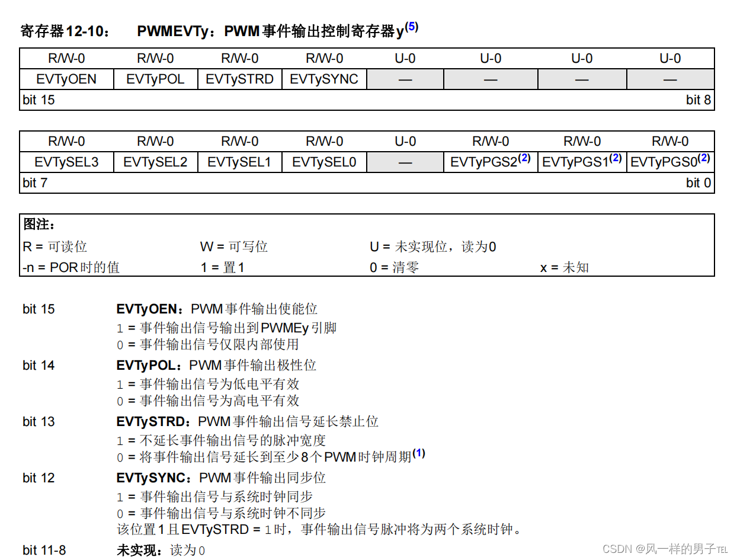This screenshot has height=560, width=737.
Task: Select the EVTySYNC table cell
Action: click(x=324, y=79)
